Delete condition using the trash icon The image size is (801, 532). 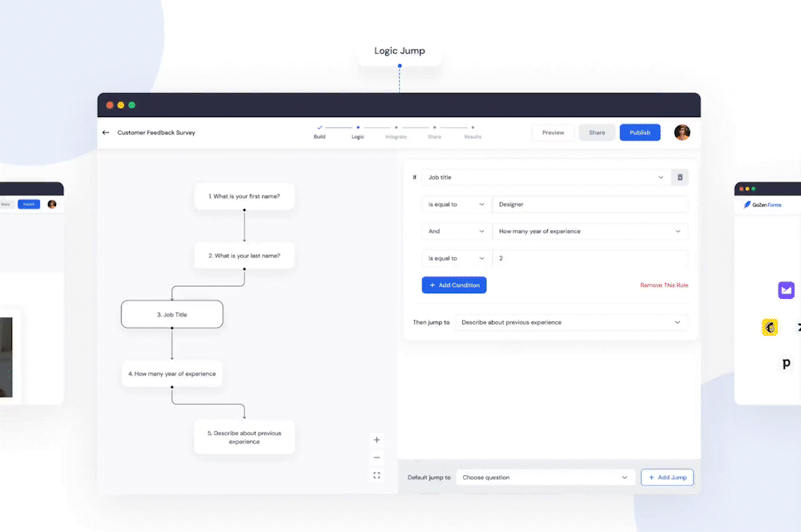680,177
